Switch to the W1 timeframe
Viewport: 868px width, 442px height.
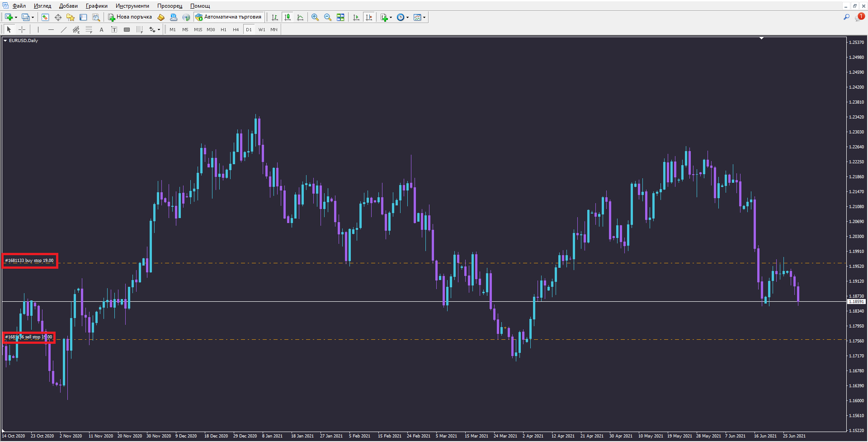tap(262, 29)
